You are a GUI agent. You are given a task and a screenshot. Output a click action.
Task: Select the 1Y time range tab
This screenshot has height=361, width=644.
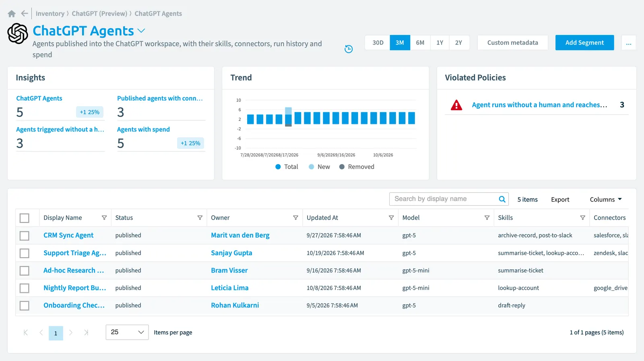pos(440,43)
